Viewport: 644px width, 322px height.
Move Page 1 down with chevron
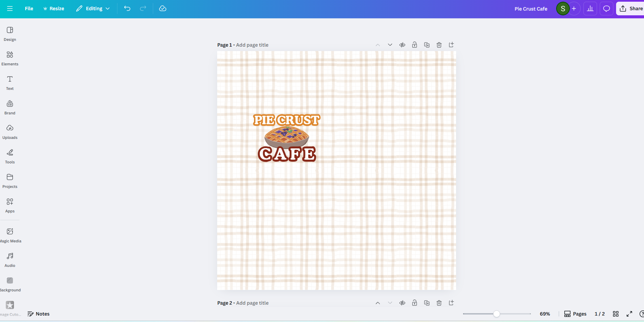(390, 45)
